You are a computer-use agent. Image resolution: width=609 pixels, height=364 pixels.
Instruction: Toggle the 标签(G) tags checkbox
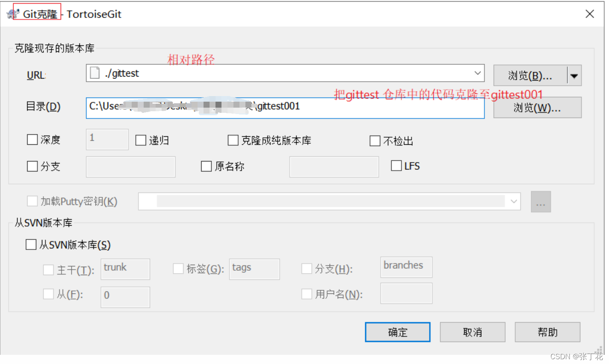click(178, 268)
